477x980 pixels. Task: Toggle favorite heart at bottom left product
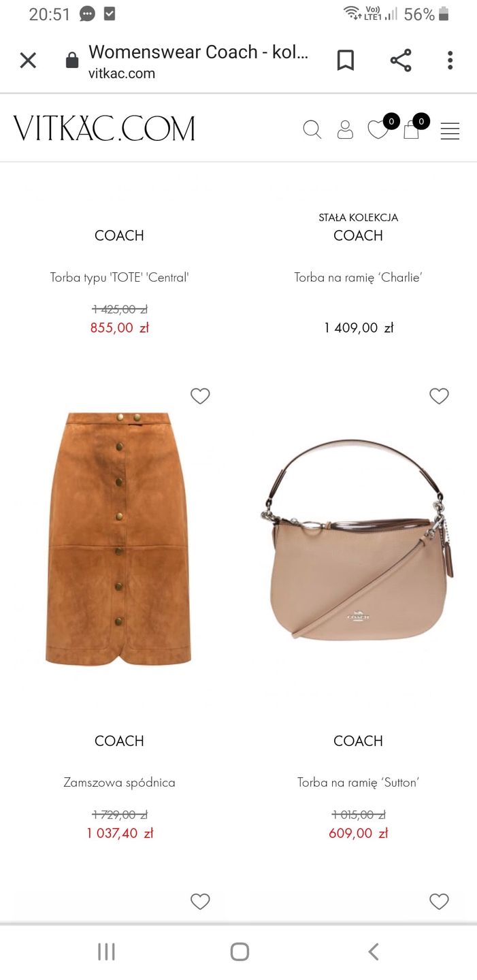[x=200, y=902]
